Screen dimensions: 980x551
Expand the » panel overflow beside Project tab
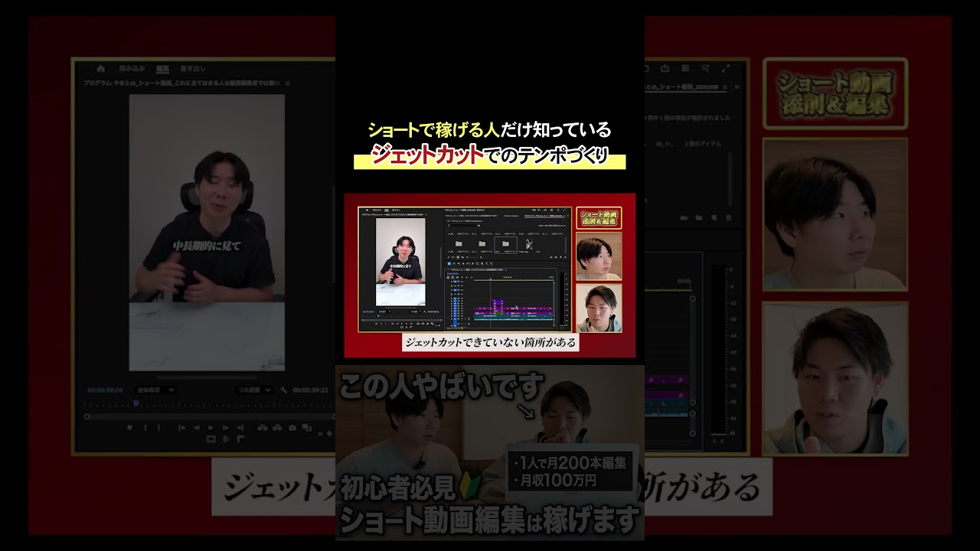tap(737, 86)
